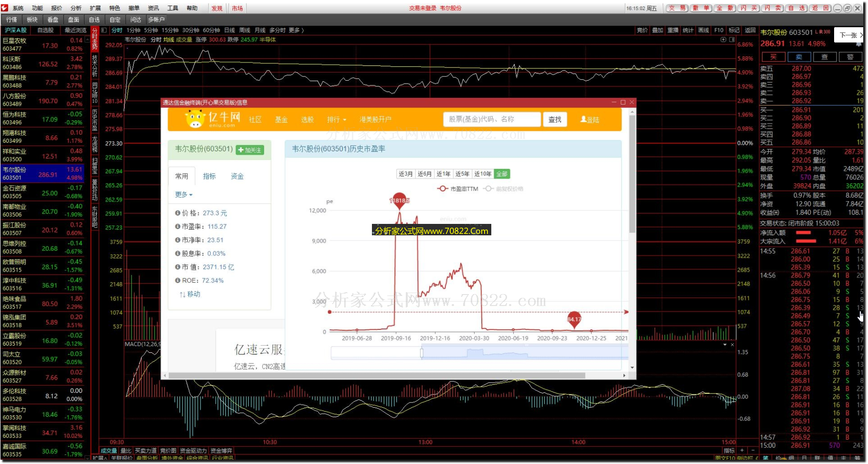Select the 近10年 range option
The height and width of the screenshot is (464, 868).
pyautogui.click(x=483, y=174)
